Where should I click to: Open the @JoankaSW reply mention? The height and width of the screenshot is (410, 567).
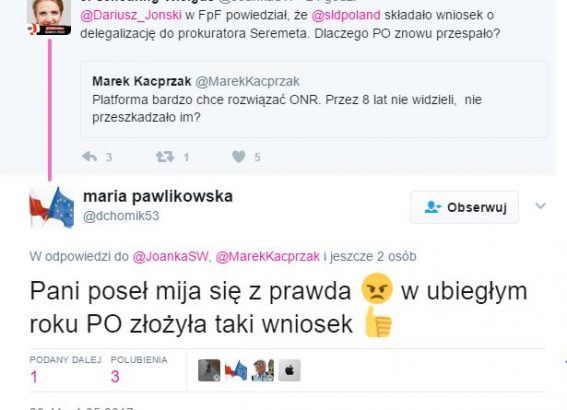(171, 256)
